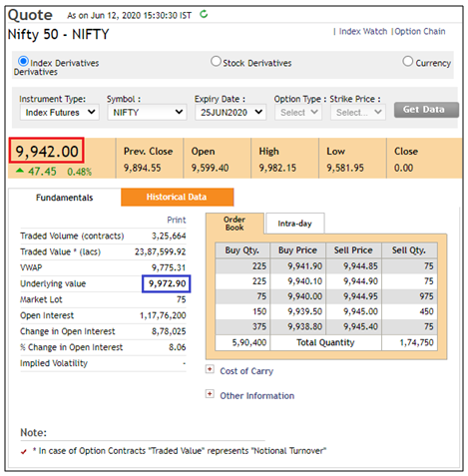Click the Prev. Close value 9,894.55
468x476 pixels.
point(143,168)
